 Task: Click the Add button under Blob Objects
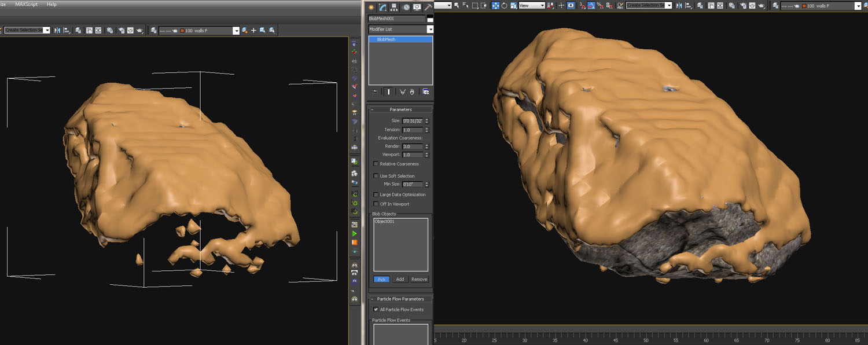400,279
